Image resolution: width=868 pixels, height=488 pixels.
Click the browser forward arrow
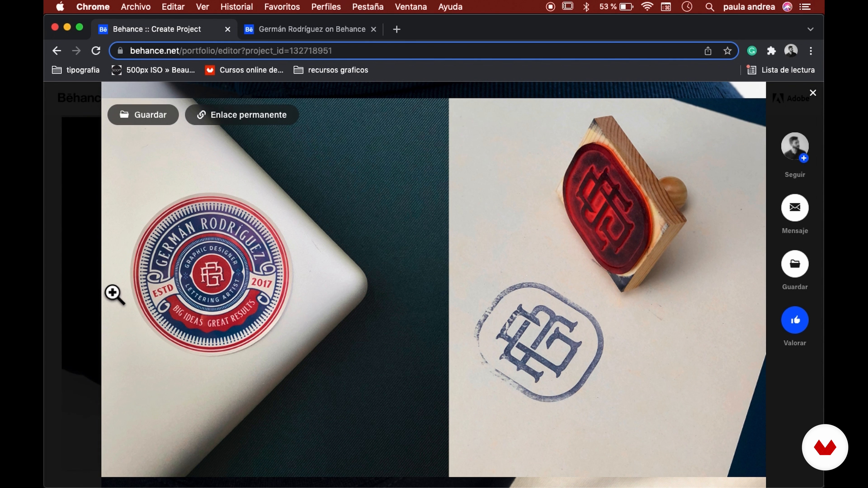coord(76,51)
